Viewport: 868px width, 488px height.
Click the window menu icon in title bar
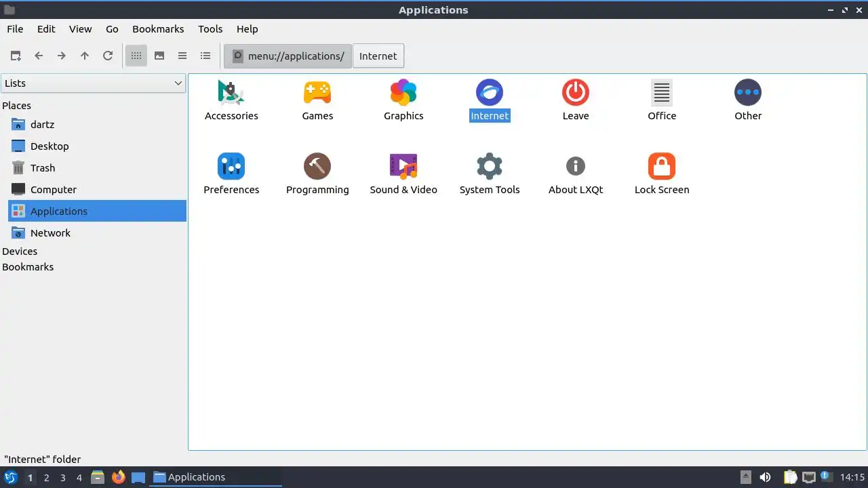pos(9,10)
